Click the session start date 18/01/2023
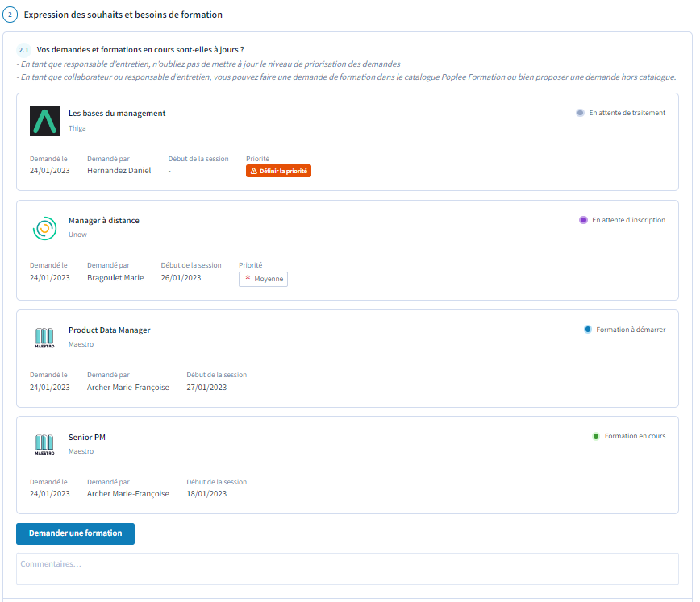The height and width of the screenshot is (602, 700). (x=206, y=493)
